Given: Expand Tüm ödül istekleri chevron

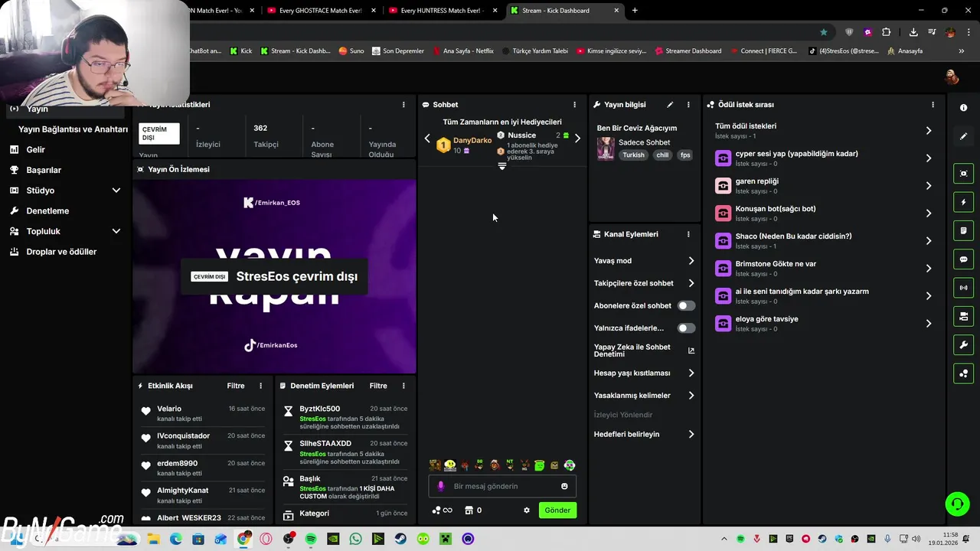Looking at the screenshot, I should [929, 131].
